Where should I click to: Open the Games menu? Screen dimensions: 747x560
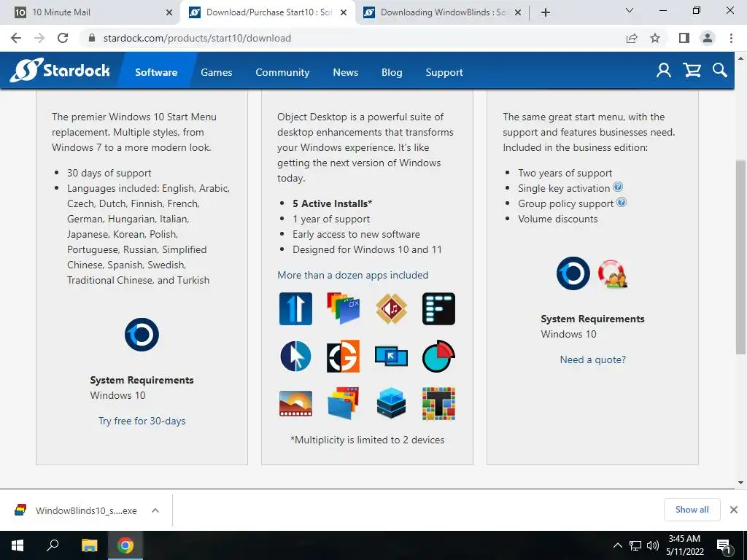(x=216, y=72)
